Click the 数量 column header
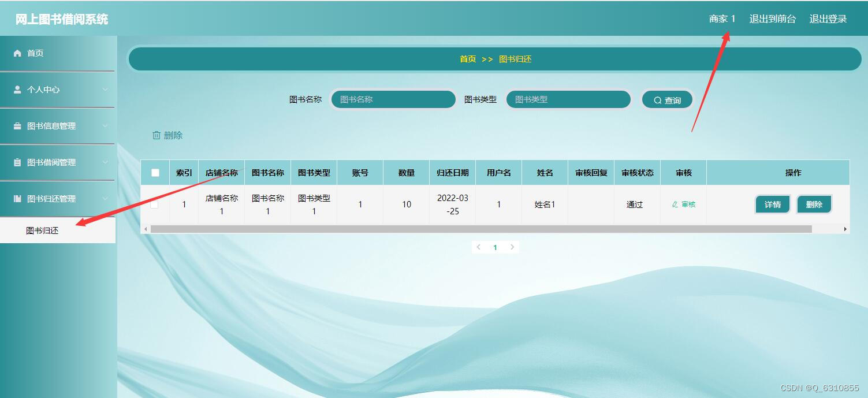868x398 pixels. [x=407, y=173]
